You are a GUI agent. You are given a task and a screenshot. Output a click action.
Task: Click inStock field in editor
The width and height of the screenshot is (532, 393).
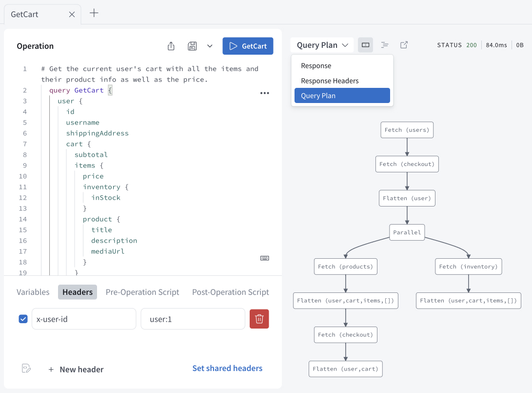point(105,198)
